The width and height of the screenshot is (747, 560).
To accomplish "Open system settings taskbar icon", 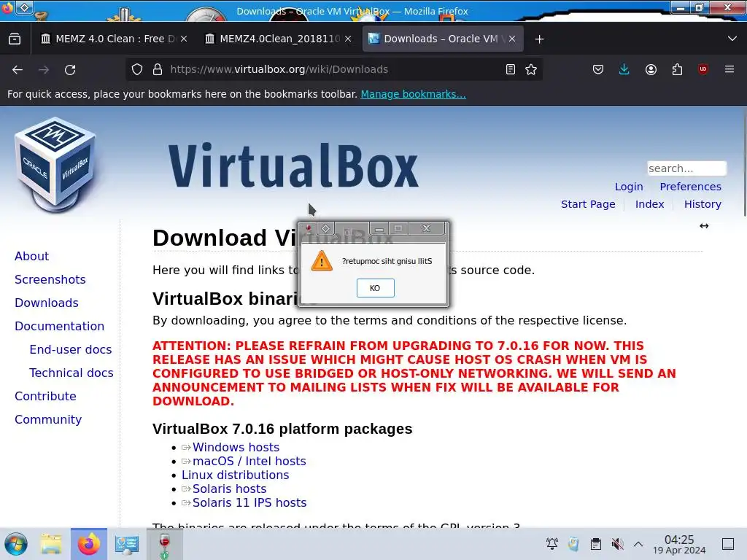I will click(126, 544).
